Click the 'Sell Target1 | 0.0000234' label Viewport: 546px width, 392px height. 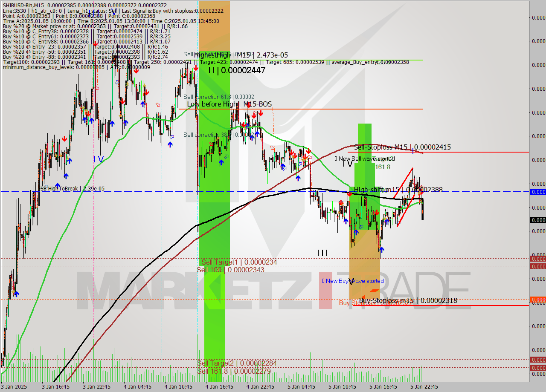point(239,262)
